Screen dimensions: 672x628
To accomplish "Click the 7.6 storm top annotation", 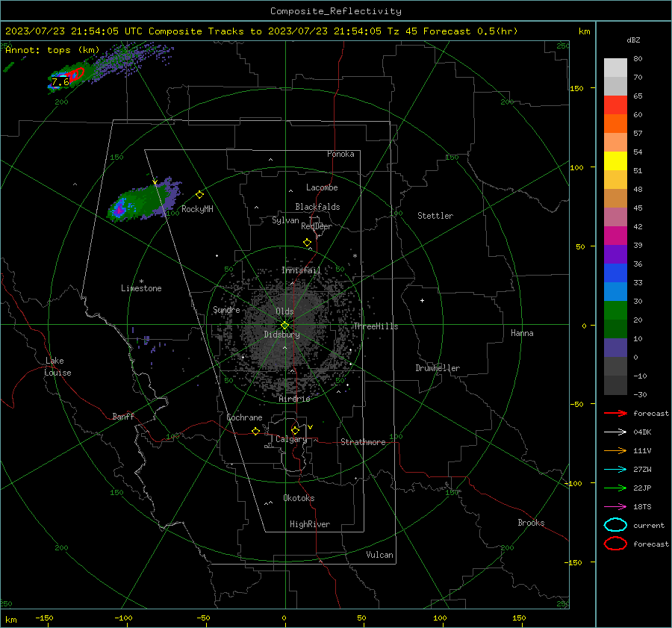I will click(60, 82).
